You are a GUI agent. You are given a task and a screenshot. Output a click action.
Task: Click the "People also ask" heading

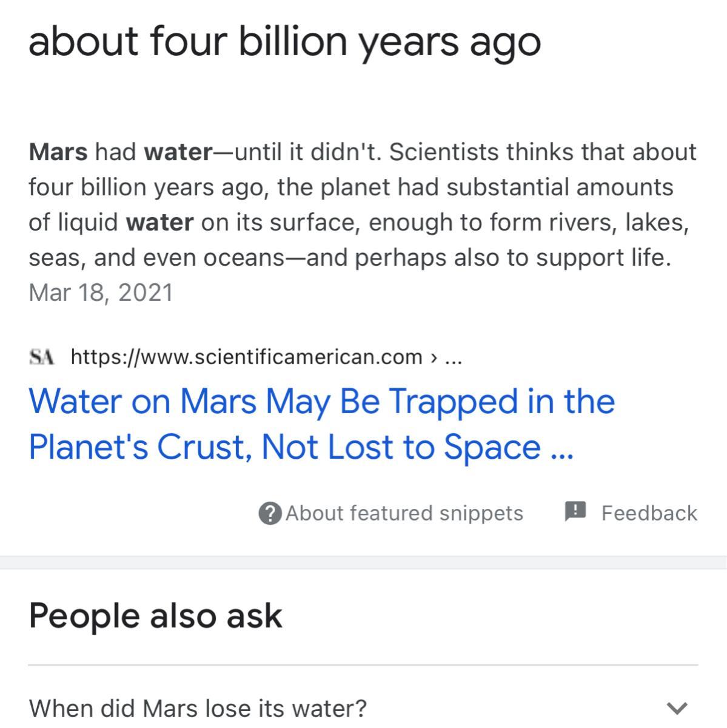pos(155,615)
